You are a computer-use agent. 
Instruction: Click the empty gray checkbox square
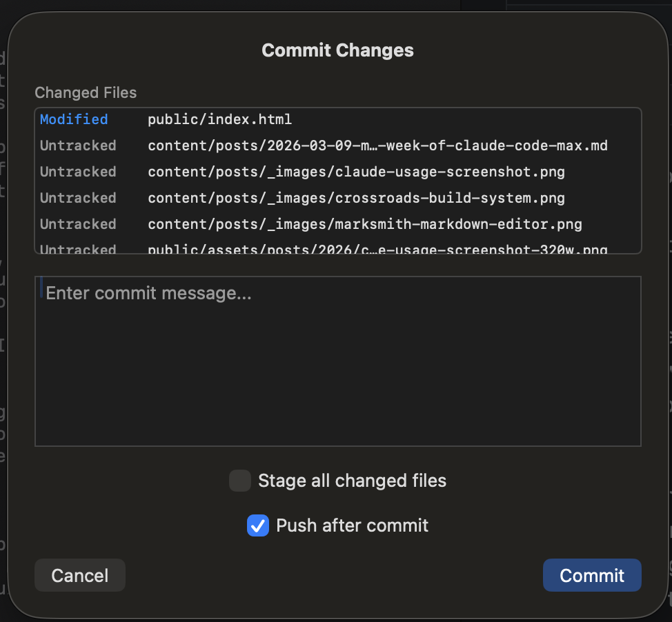pos(239,481)
